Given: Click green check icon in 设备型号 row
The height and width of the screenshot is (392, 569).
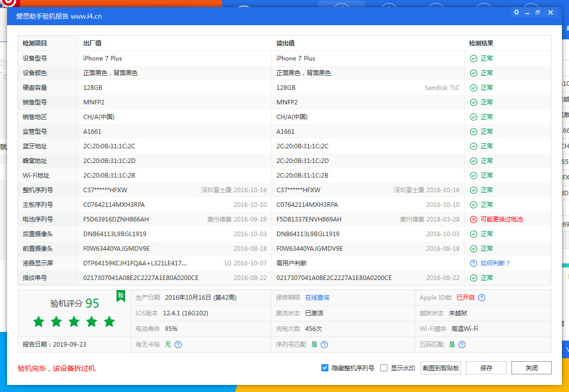Looking at the screenshot, I should 473,59.
